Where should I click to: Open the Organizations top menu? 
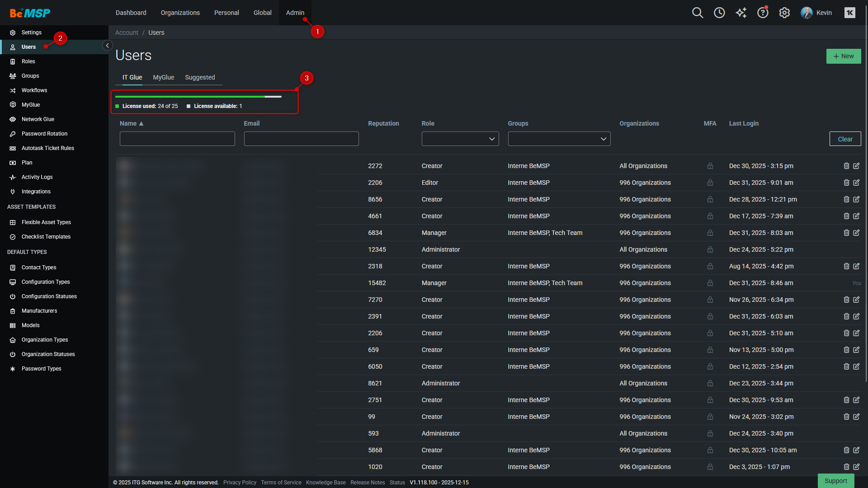click(180, 13)
